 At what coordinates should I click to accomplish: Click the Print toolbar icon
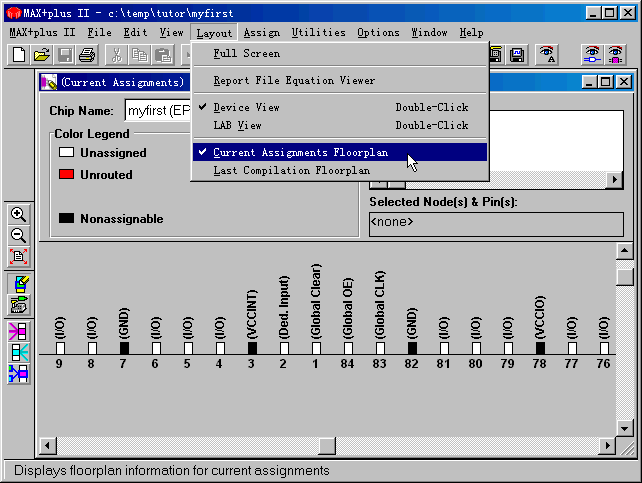pyautogui.click(x=88, y=55)
